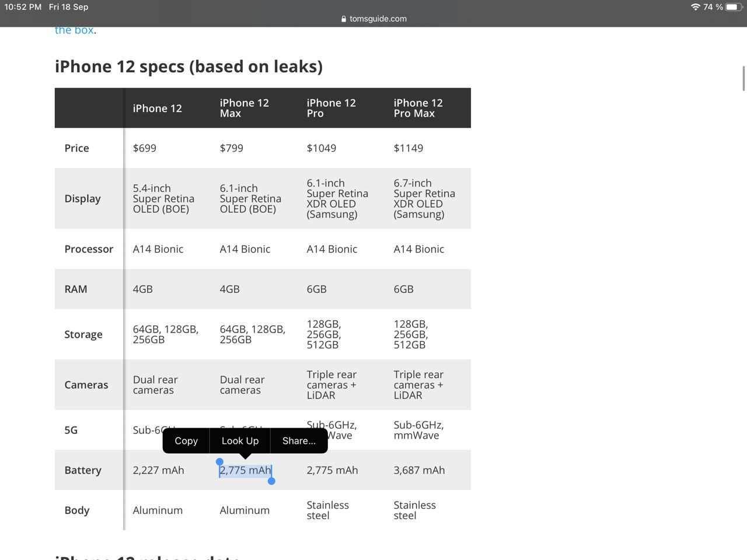Screen dimensions: 747x560
Task: Tap 6GB RAM under iPhone 12 Pro Max
Action: (x=404, y=289)
